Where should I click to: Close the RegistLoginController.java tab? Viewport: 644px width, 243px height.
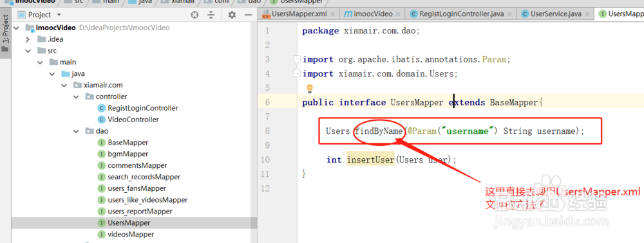click(509, 14)
